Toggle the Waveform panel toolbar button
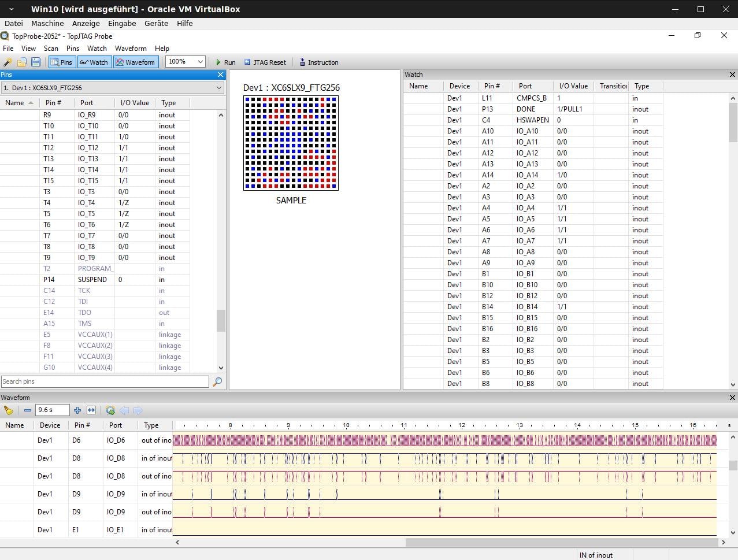The width and height of the screenshot is (738, 560). pos(135,62)
